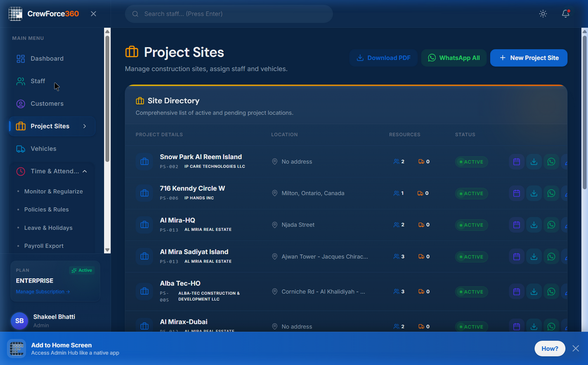The image size is (588, 365).
Task: Download the Al Mira Sadiyat Island report
Action: click(534, 257)
